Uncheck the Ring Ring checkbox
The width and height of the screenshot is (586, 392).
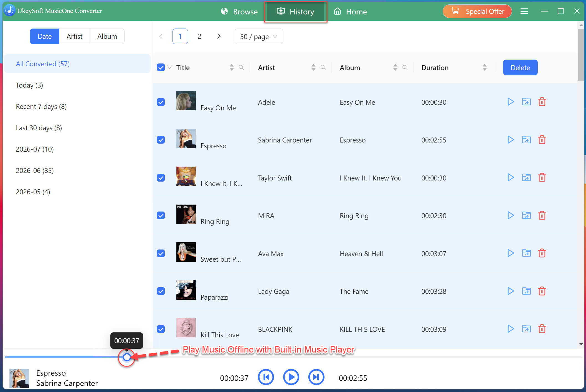(161, 215)
